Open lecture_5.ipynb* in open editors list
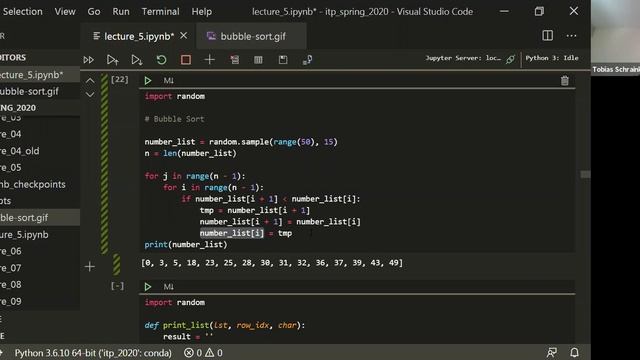The width and height of the screenshot is (640, 360). [x=40, y=75]
